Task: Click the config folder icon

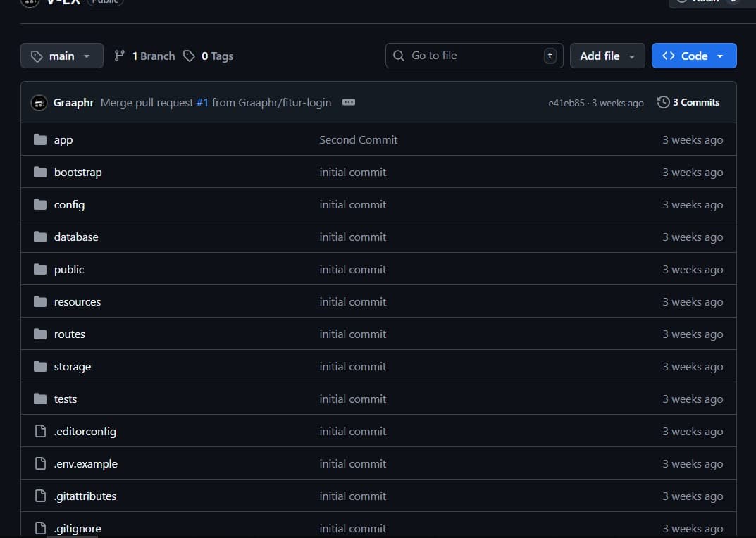Action: (x=40, y=205)
